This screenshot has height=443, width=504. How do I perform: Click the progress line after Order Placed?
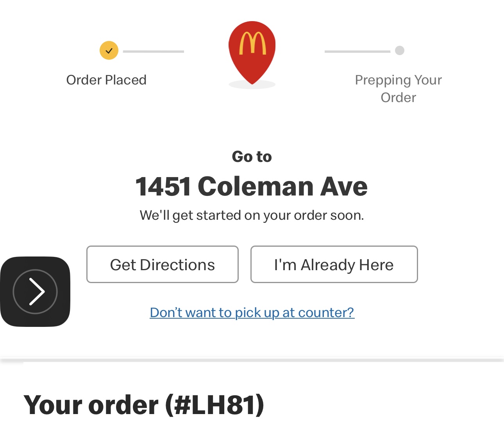153,51
